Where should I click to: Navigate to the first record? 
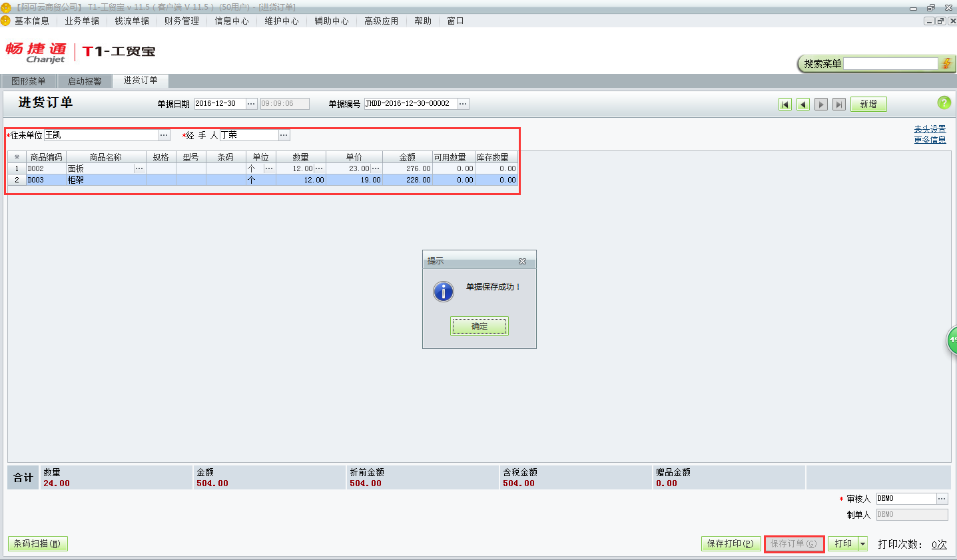[x=785, y=104]
